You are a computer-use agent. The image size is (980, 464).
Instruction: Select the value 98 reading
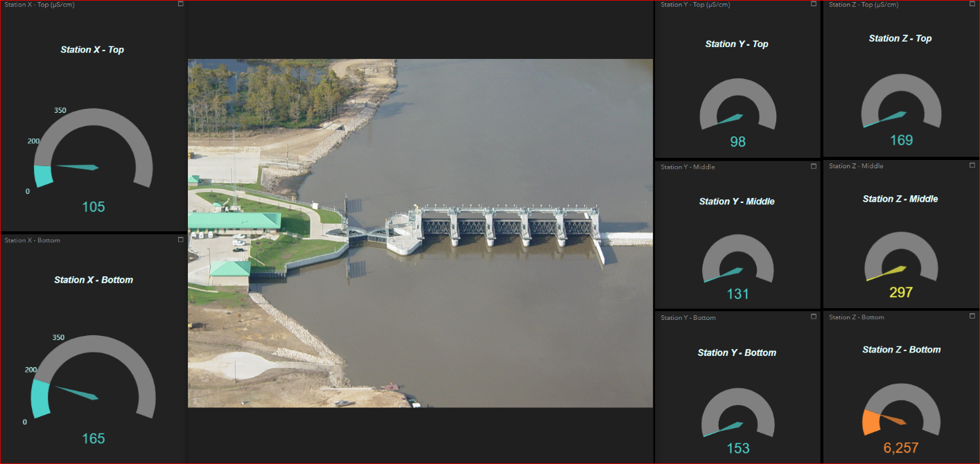737,142
